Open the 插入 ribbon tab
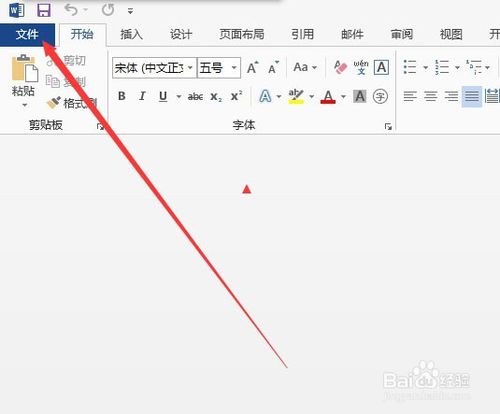This screenshot has width=500, height=414. point(131,34)
